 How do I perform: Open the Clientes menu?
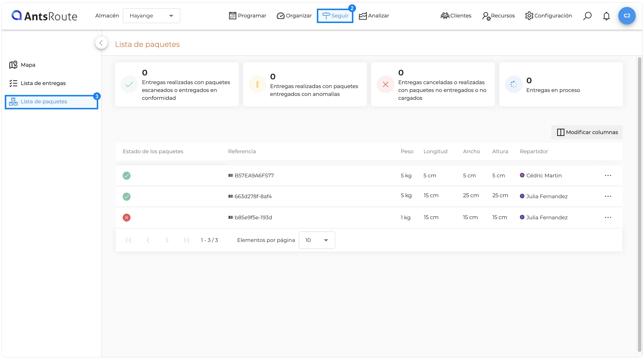click(456, 16)
